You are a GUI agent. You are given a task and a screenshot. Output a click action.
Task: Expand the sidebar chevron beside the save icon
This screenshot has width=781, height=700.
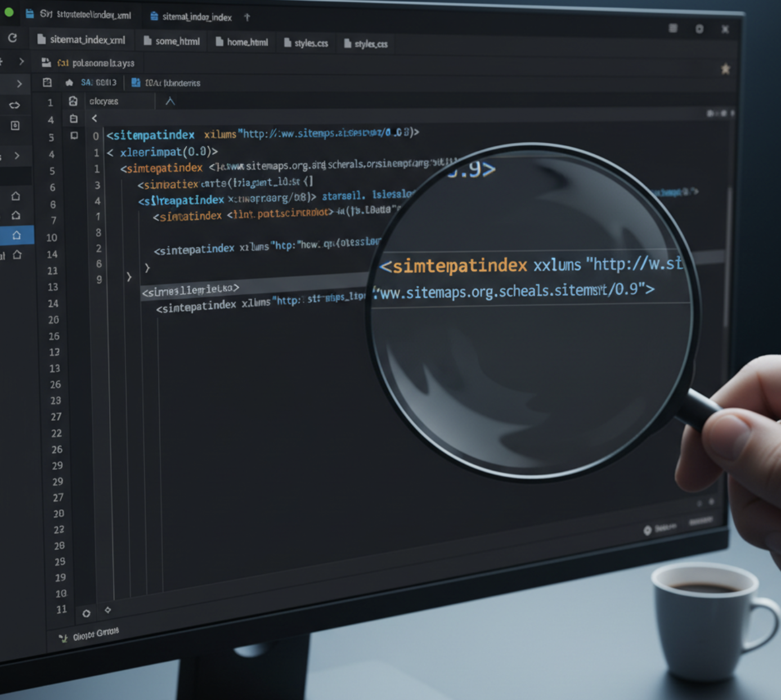pyautogui.click(x=19, y=83)
